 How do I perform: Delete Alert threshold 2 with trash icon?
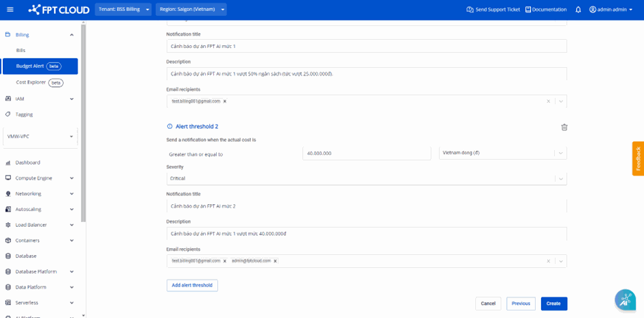[564, 127]
